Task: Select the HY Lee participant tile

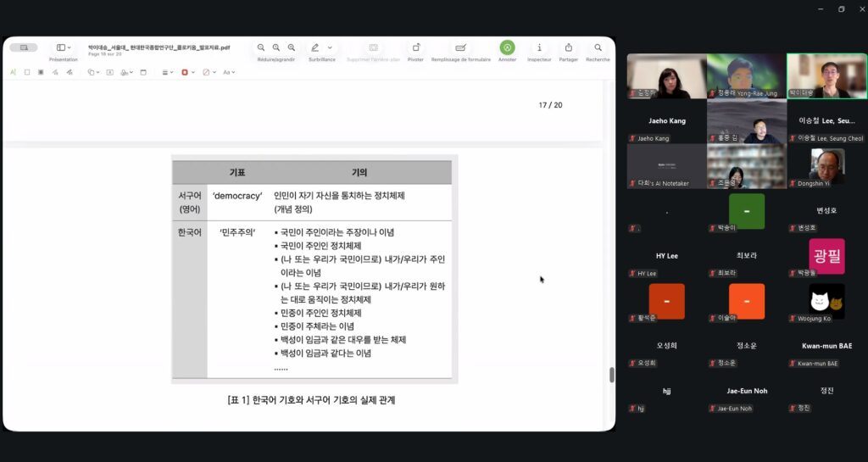Action: (x=666, y=257)
